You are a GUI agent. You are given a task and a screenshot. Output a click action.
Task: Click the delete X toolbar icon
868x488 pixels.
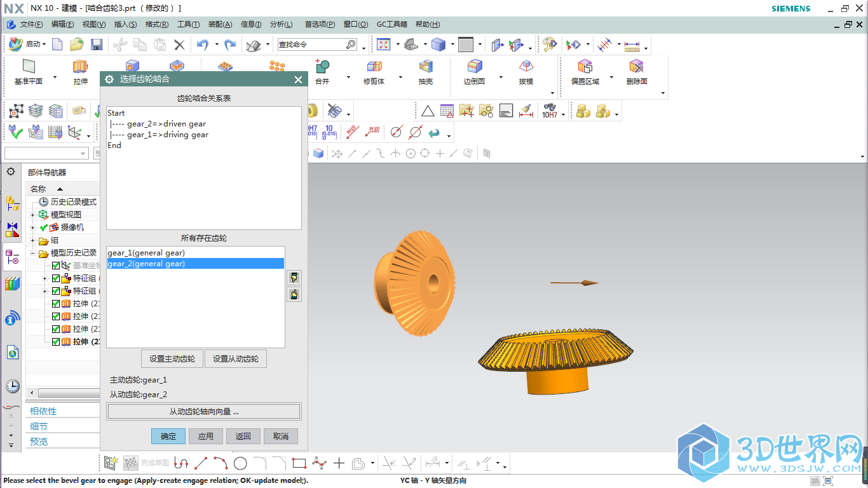(180, 44)
